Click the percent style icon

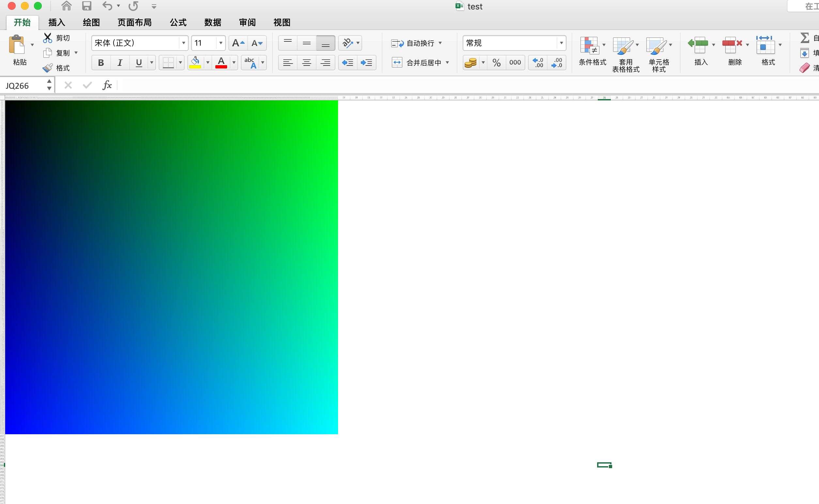tap(496, 63)
